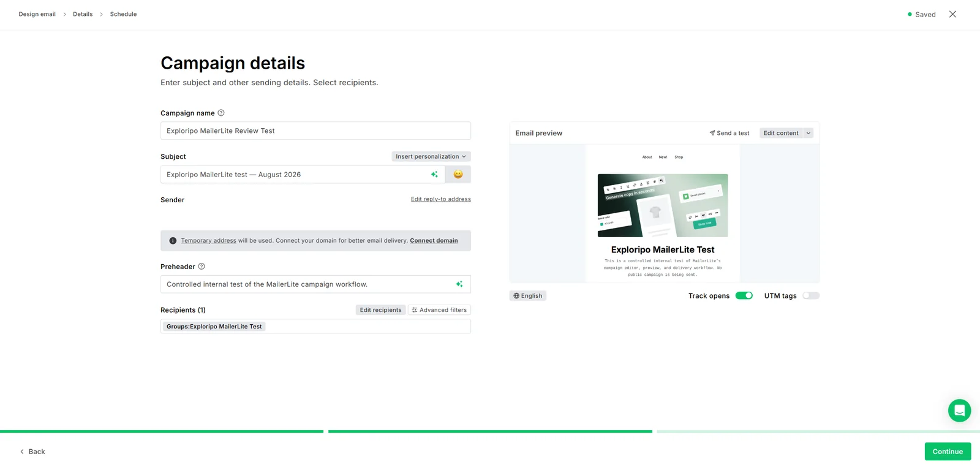Click Shop link in email preview
This screenshot has height=467, width=980.
point(679,157)
